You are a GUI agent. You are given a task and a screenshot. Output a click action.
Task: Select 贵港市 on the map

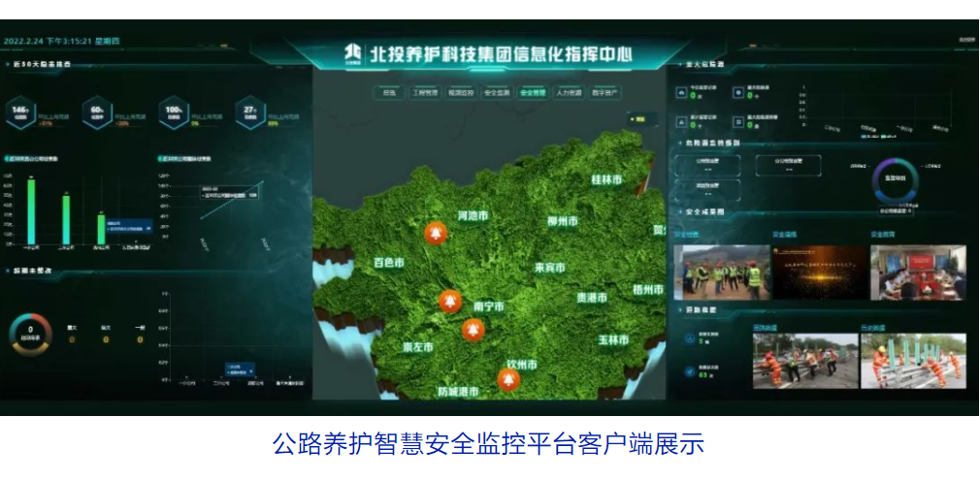click(591, 298)
